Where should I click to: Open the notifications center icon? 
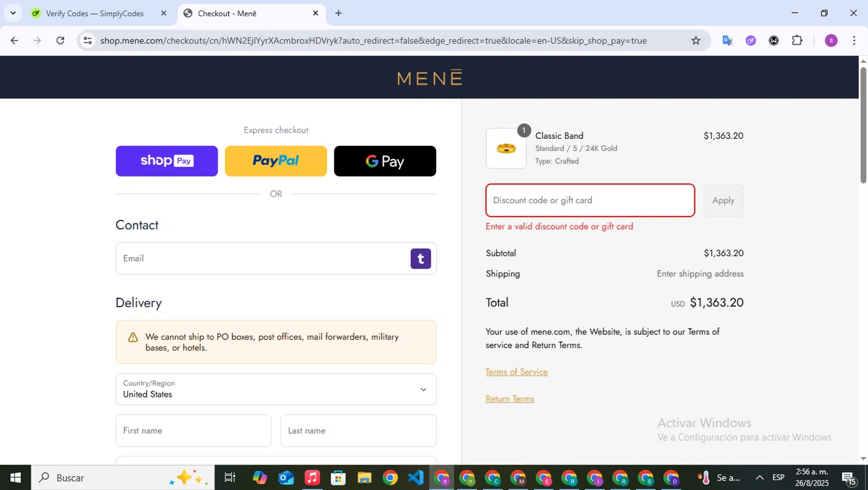click(849, 478)
